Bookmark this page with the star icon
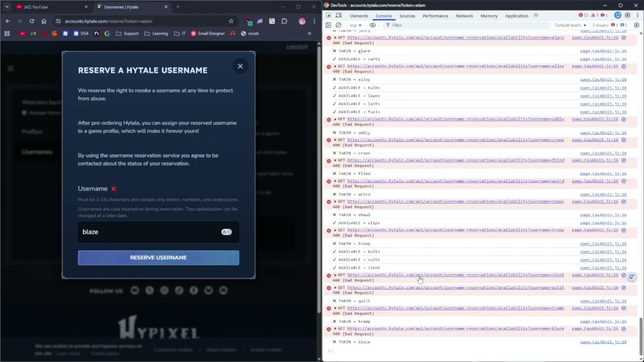 (x=231, y=21)
